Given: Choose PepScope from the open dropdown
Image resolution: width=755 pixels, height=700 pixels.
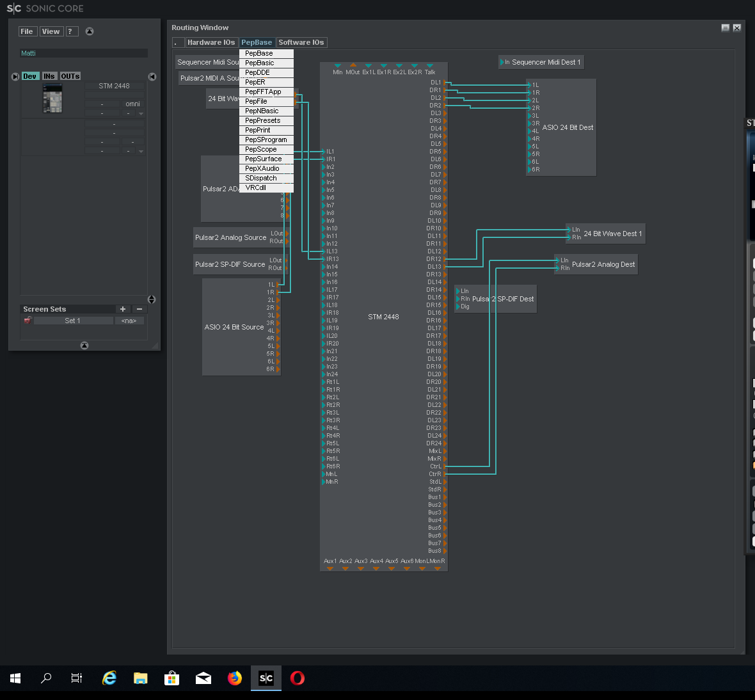Looking at the screenshot, I should [x=266, y=150].
